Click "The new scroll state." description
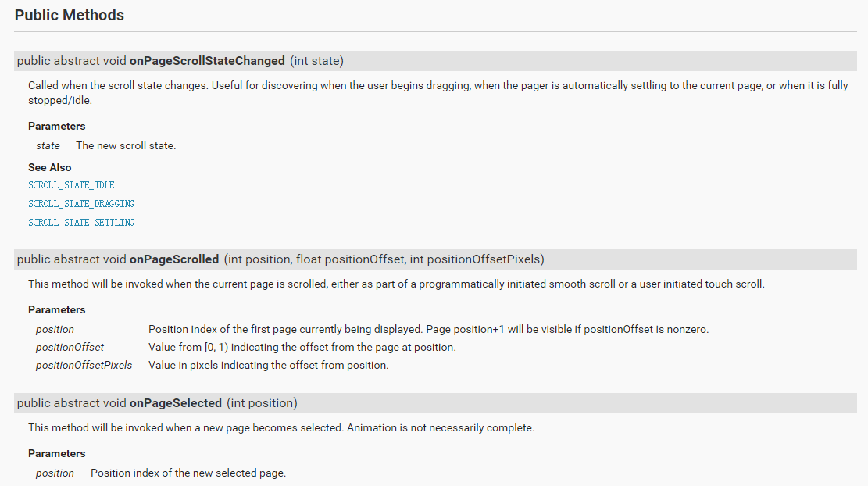This screenshot has width=868, height=486. click(126, 146)
